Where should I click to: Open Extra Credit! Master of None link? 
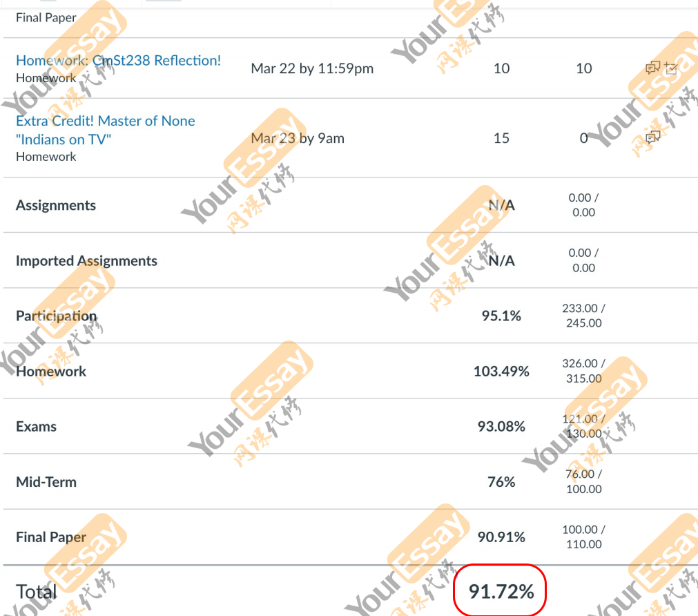point(106,130)
